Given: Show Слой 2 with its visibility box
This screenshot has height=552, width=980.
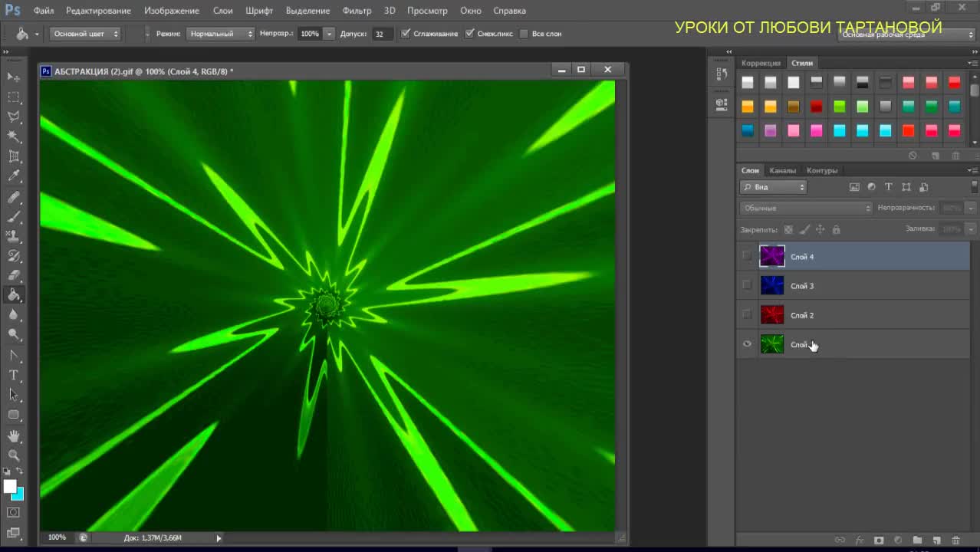Looking at the screenshot, I should pyautogui.click(x=747, y=314).
